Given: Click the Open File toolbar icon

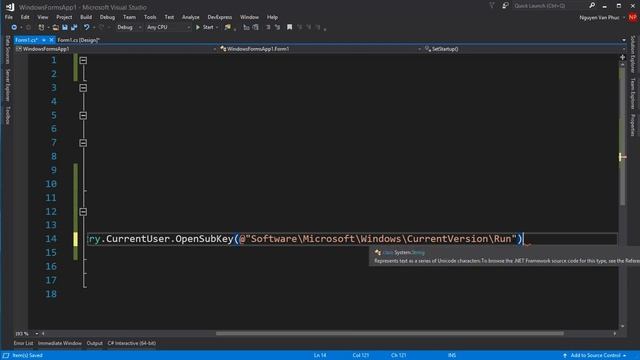Looking at the screenshot, I should point(56,27).
